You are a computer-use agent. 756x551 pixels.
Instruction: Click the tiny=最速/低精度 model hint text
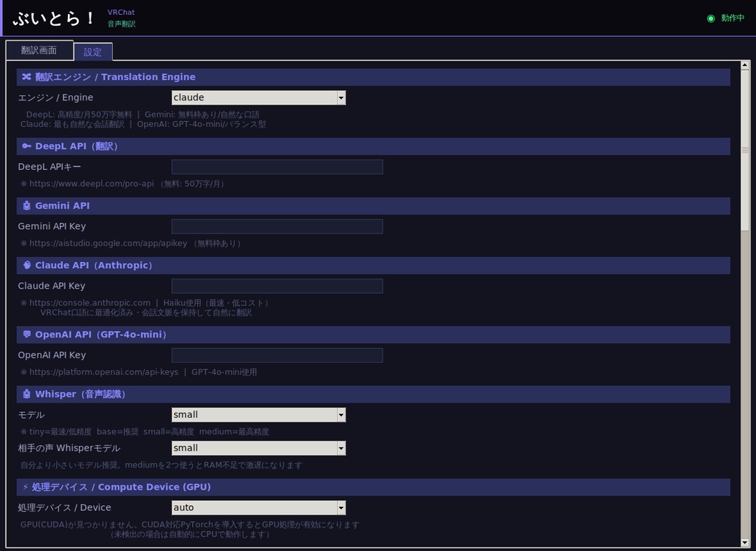click(145, 431)
